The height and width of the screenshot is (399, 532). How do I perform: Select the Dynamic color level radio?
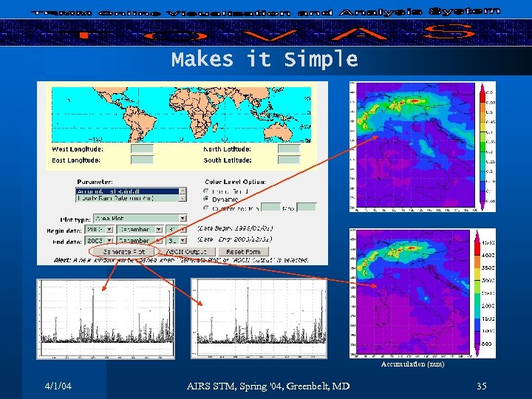pos(205,199)
